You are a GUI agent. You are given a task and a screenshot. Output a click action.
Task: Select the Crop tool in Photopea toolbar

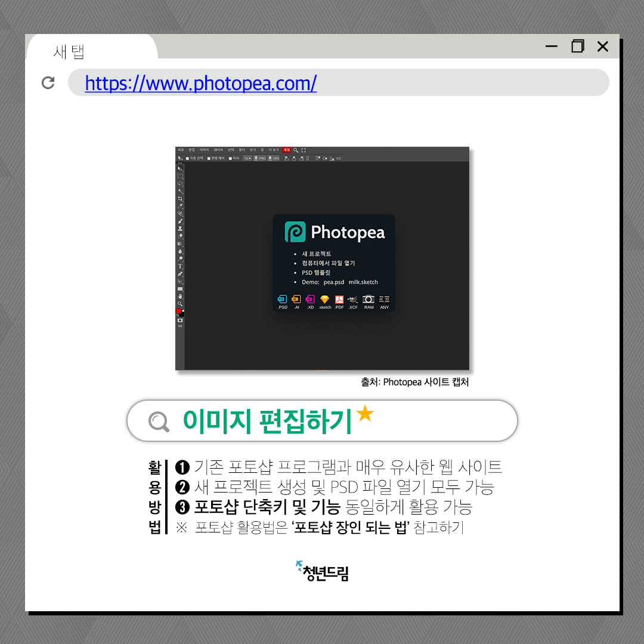(x=180, y=199)
